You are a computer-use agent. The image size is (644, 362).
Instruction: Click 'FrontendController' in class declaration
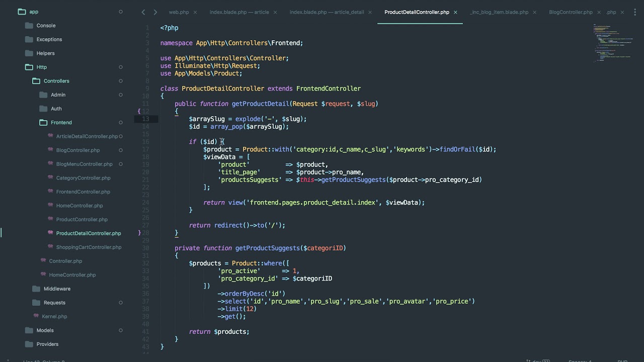point(329,88)
